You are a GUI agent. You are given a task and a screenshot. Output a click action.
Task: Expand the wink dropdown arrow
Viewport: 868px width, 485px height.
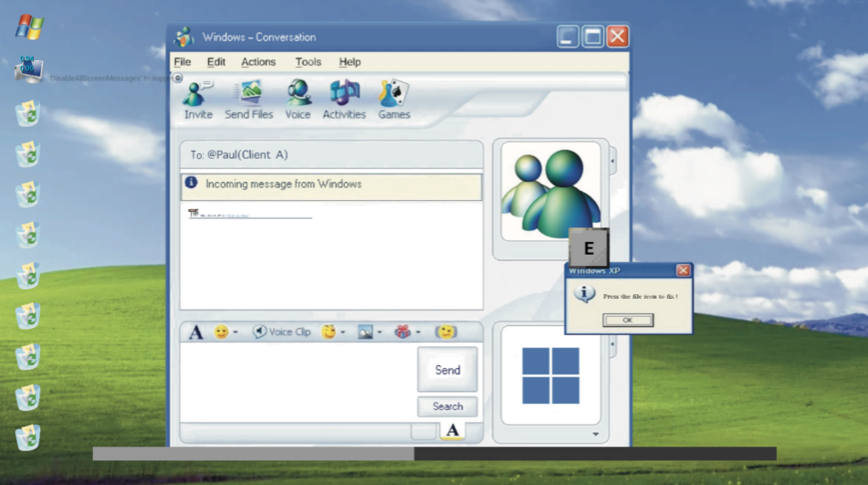[x=342, y=332]
